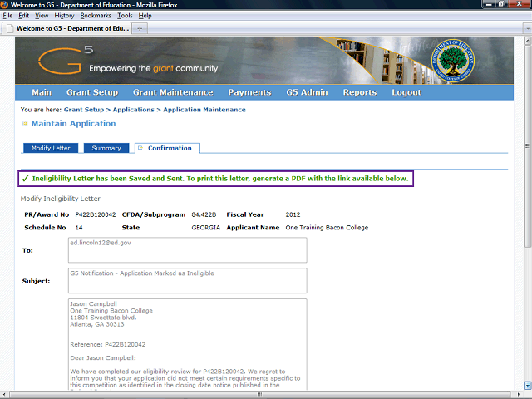
Task: Click the small icon on the Confirmation tab
Action: [140, 148]
